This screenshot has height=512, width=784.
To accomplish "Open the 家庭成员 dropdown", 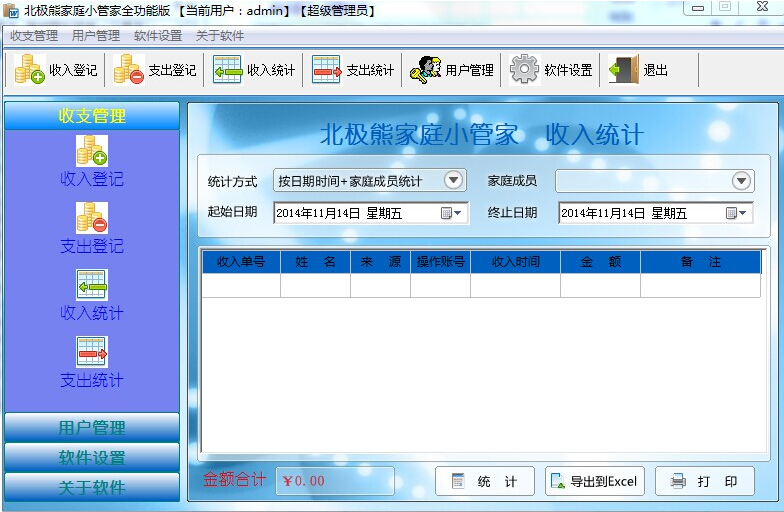I will 742,180.
